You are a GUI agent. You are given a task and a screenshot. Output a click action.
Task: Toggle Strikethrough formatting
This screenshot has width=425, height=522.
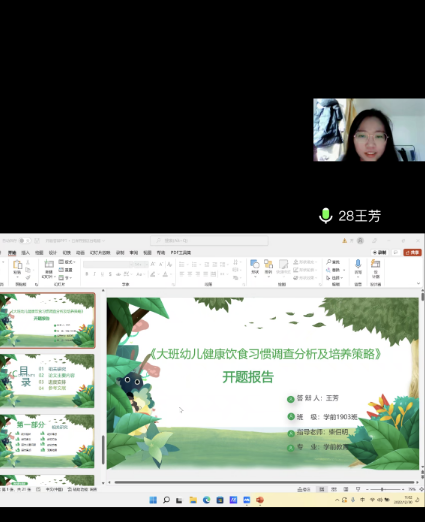point(118,274)
